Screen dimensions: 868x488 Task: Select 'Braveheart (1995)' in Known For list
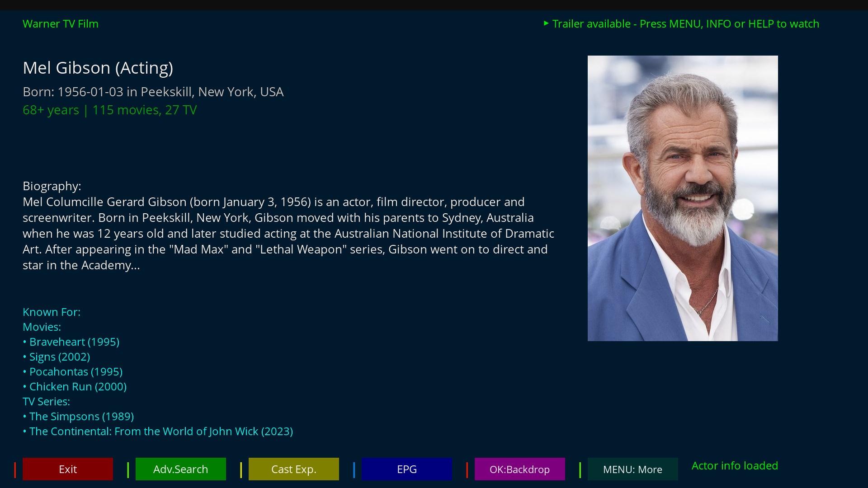tap(71, 342)
